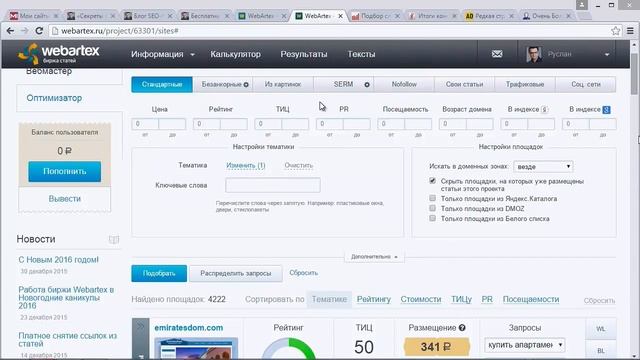
Task: Reload the page with the refresh icon
Action: pos(39,31)
